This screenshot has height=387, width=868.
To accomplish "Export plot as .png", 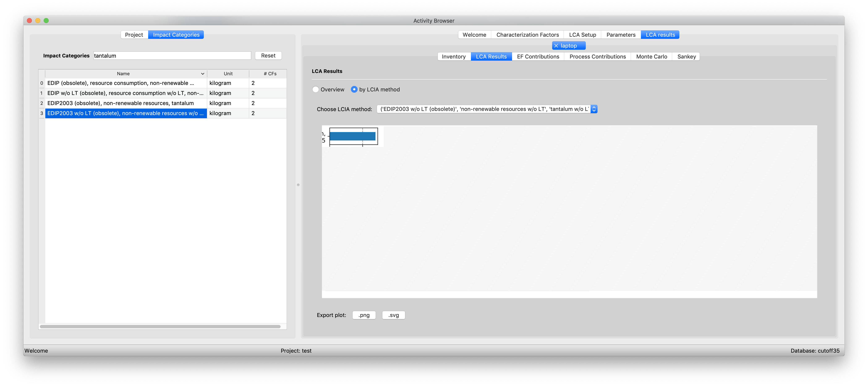I will pos(364,315).
